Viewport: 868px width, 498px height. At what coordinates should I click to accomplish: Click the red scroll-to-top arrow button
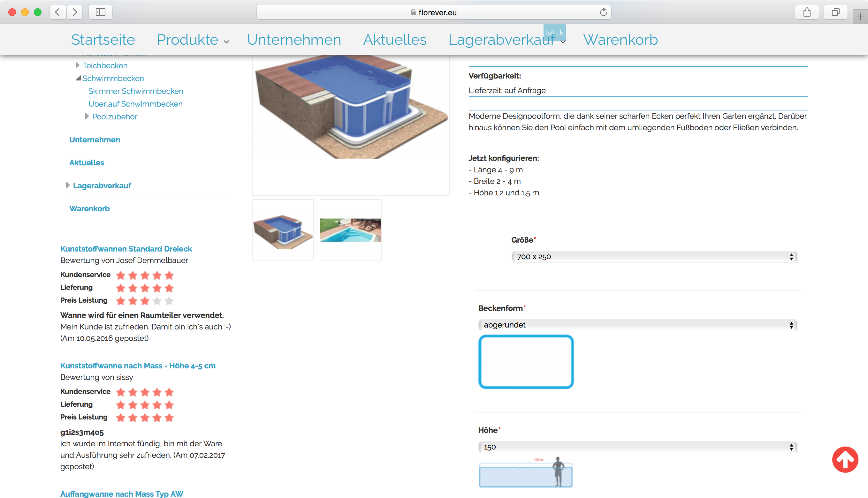click(845, 459)
